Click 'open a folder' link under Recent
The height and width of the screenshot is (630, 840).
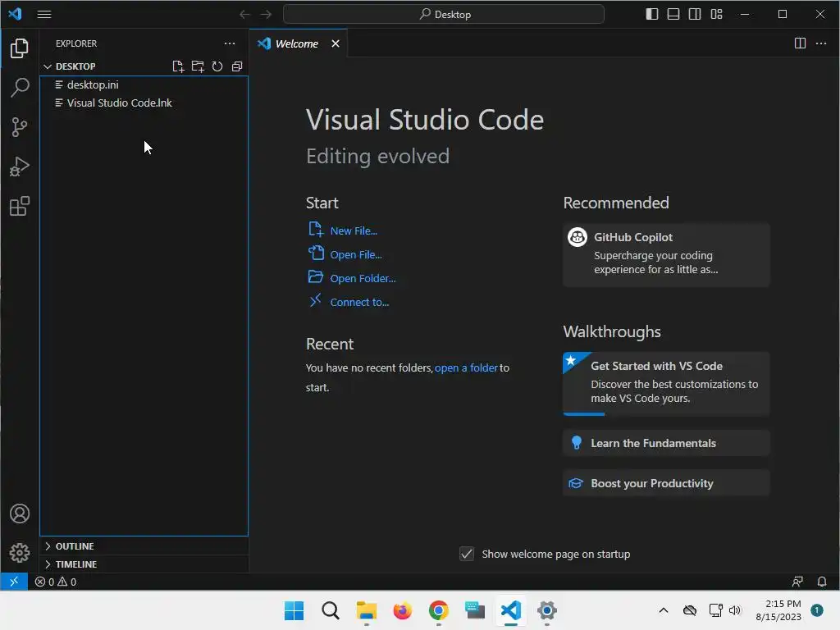tap(466, 368)
